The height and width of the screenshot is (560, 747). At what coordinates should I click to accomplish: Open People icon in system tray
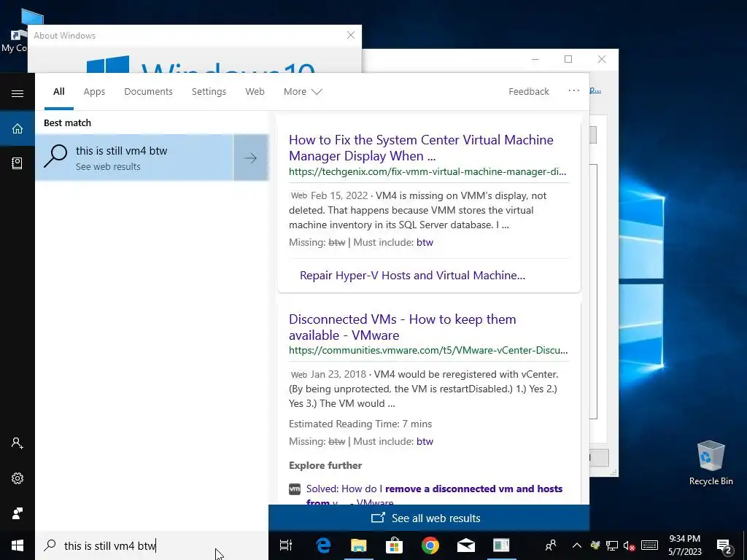[x=551, y=545]
